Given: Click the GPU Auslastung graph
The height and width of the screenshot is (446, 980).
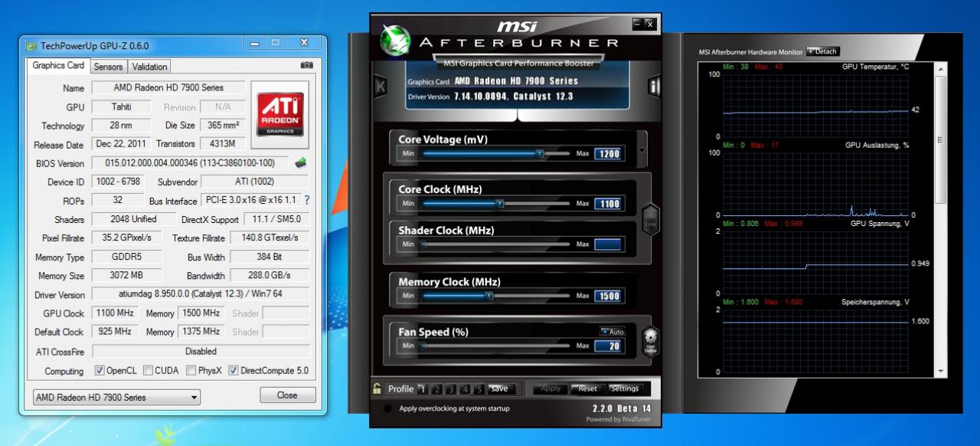Looking at the screenshot, I should (815, 184).
